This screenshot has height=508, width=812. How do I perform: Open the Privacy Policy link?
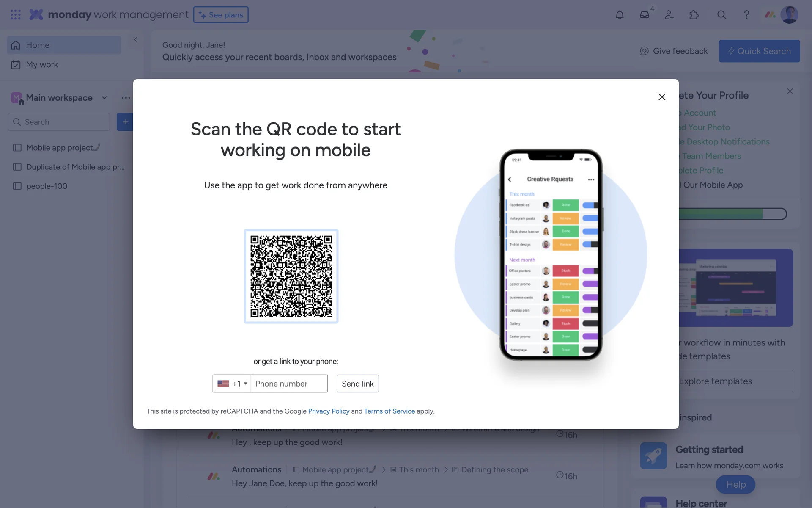(x=329, y=411)
